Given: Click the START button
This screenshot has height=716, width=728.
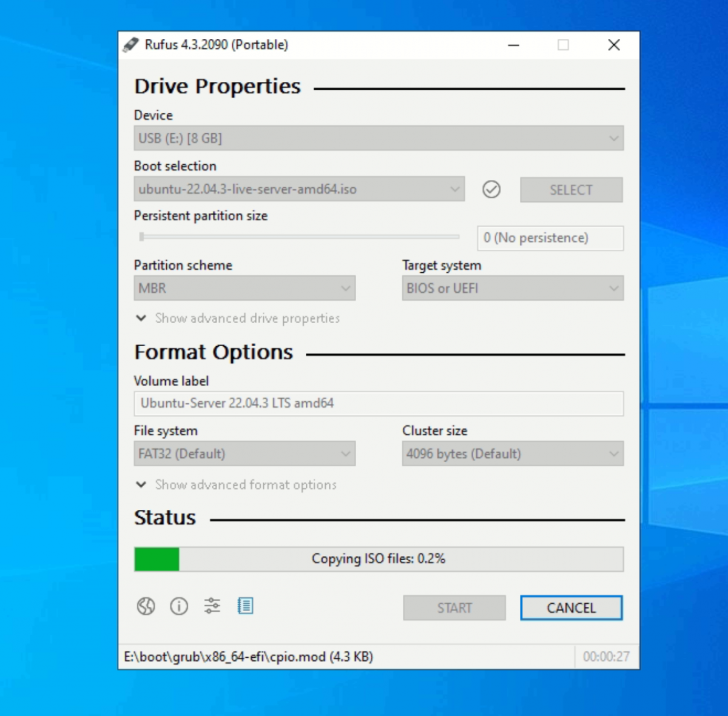Looking at the screenshot, I should tap(454, 607).
